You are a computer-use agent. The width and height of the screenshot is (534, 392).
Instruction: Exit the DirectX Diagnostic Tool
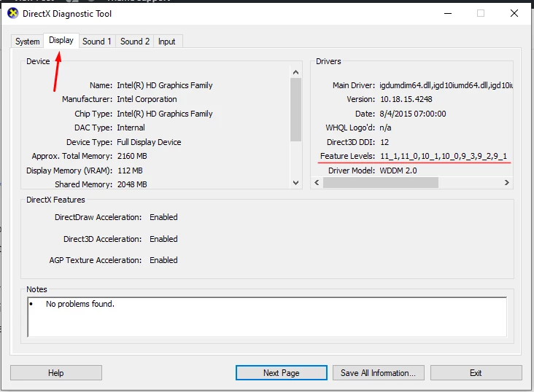tap(476, 373)
